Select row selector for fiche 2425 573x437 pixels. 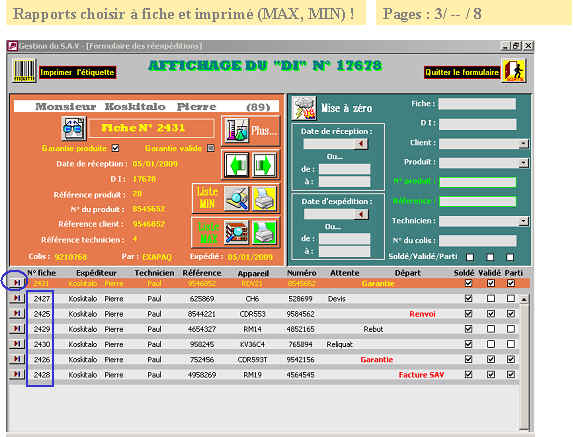pos(17,314)
